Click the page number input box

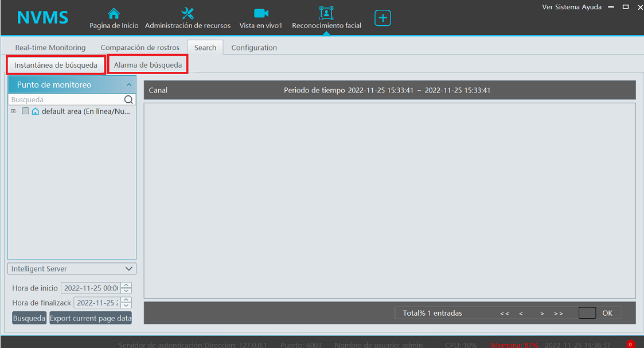587,313
